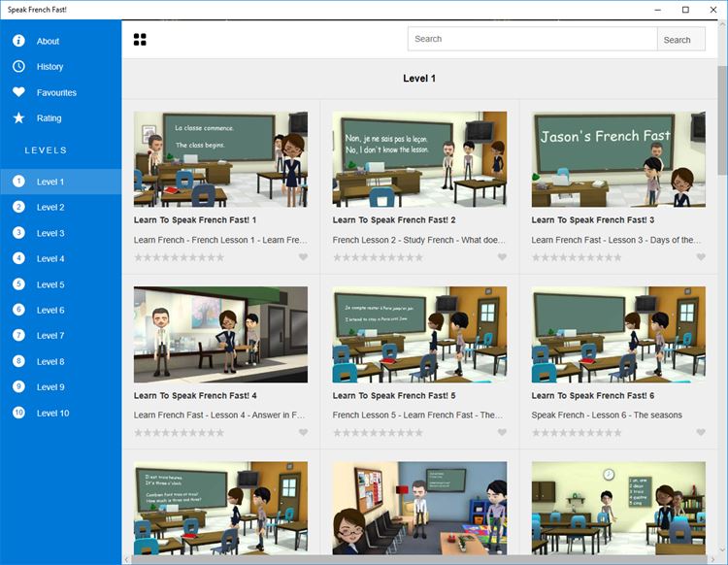The width and height of the screenshot is (728, 565).
Task: Play the lesson 2 'Non, je ne sais pas' thumbnail
Action: tap(419, 159)
